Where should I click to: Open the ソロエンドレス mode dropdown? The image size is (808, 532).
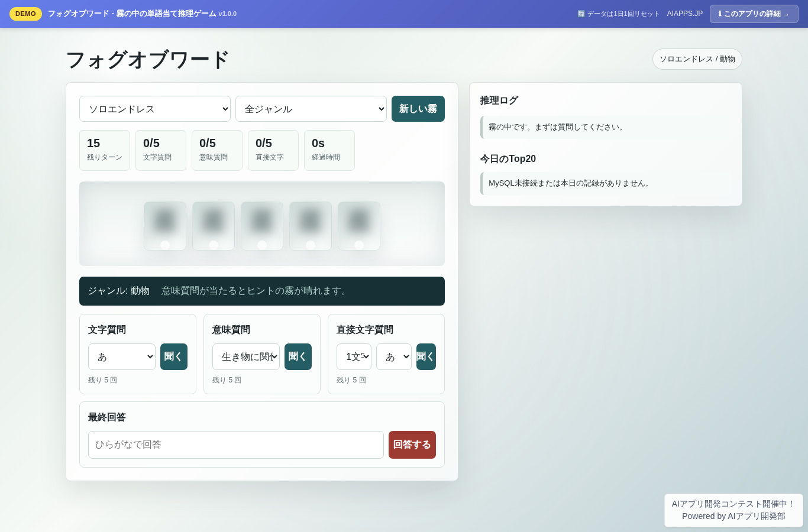coord(155,109)
